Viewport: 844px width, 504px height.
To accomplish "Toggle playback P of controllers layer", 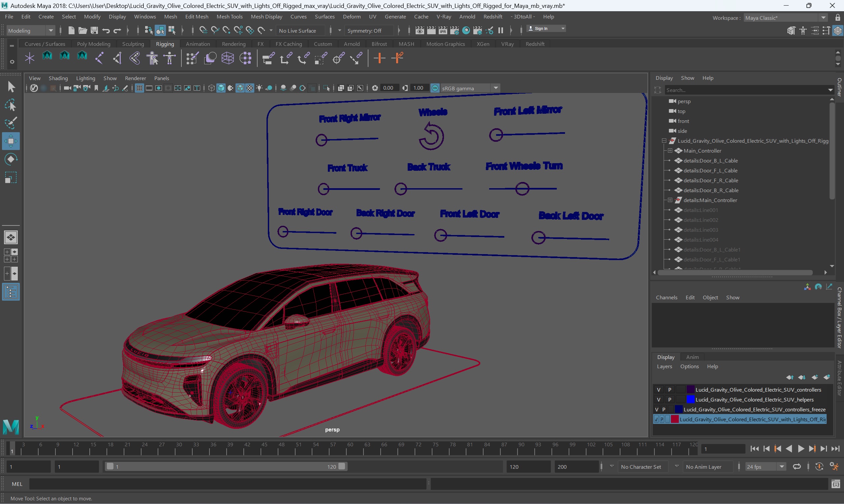I will [x=669, y=390].
